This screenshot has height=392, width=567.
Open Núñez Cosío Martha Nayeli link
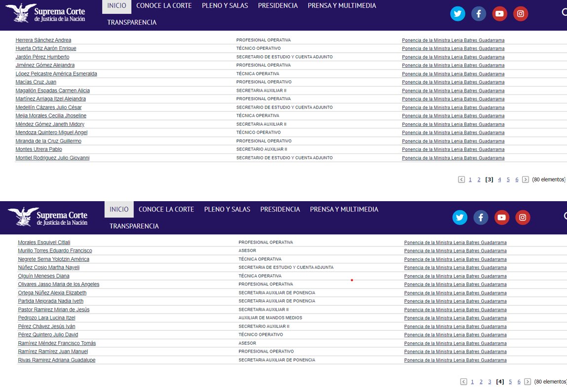[x=49, y=268]
